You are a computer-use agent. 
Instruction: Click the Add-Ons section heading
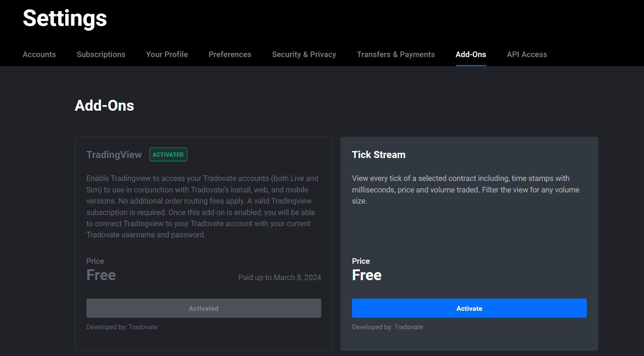[105, 105]
